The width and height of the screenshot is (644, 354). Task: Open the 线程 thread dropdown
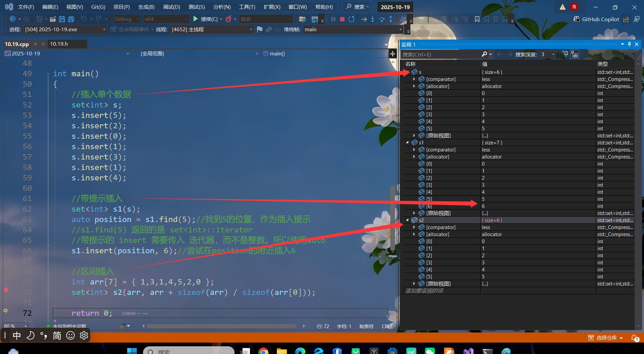pyautogui.click(x=212, y=30)
